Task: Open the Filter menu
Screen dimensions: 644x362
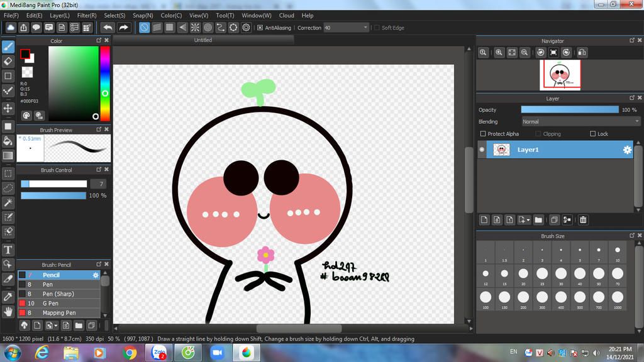Action: point(87,16)
